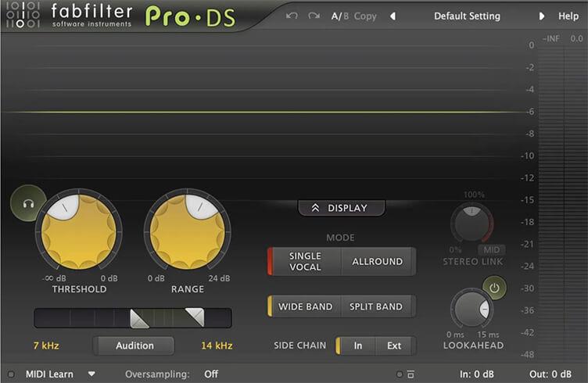Click the low frequency range handle
This screenshot has height=383, width=588.
[x=138, y=319]
